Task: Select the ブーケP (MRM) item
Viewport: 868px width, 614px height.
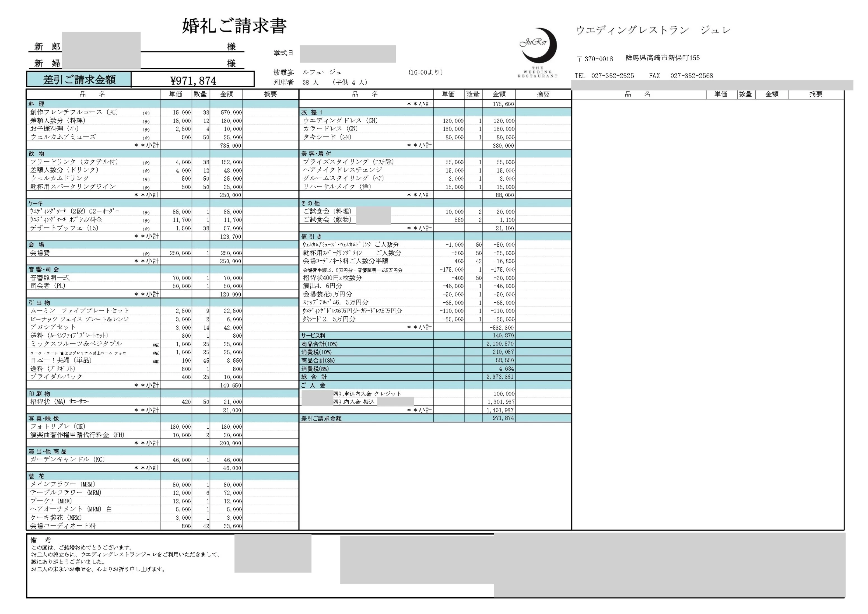Action: pos(51,501)
